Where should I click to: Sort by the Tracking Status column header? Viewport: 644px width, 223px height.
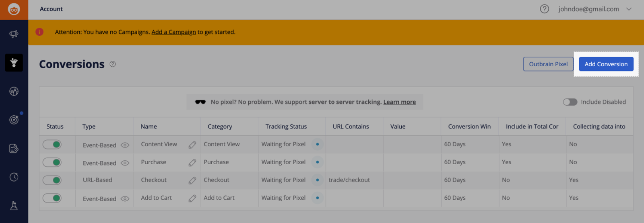(286, 127)
